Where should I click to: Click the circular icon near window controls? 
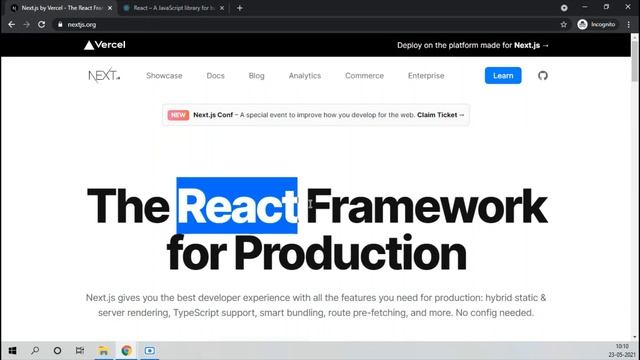click(x=564, y=8)
